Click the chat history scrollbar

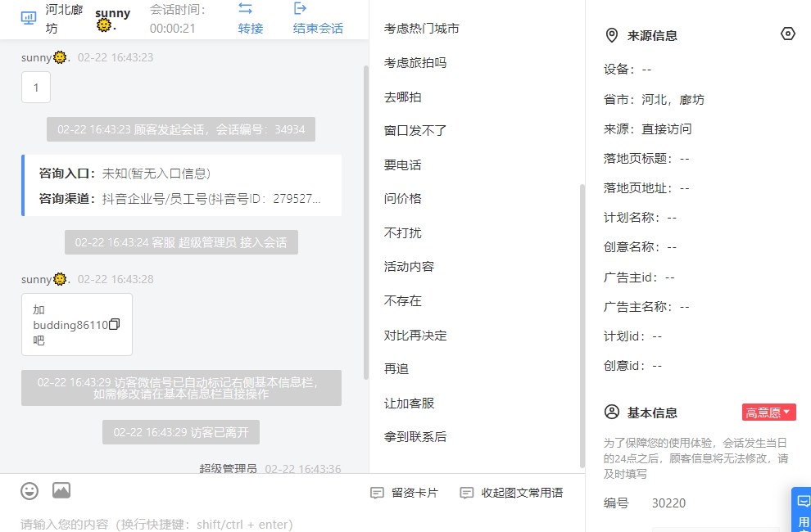point(366,223)
